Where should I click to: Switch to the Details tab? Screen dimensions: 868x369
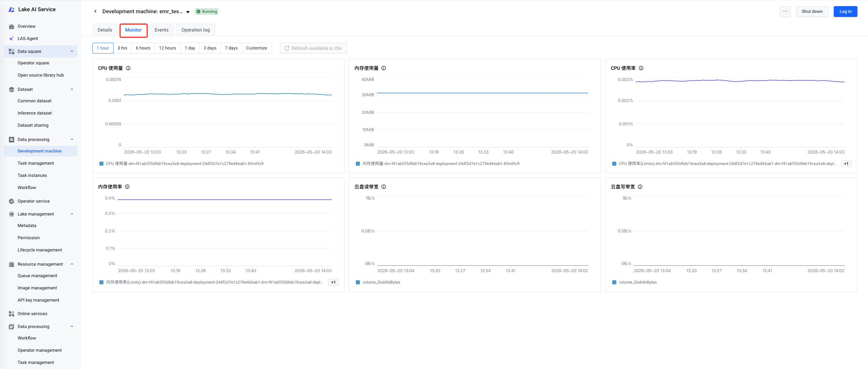105,30
